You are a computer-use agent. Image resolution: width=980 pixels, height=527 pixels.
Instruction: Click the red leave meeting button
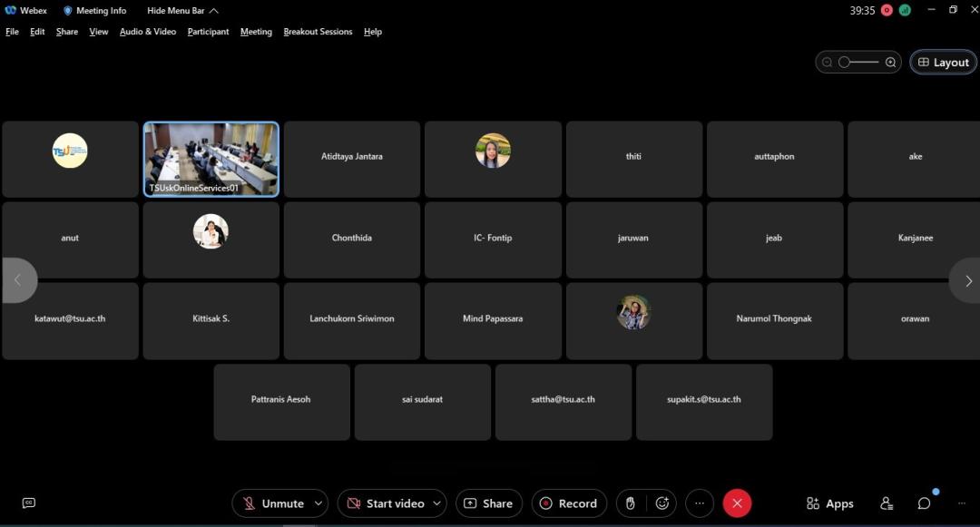pyautogui.click(x=737, y=503)
